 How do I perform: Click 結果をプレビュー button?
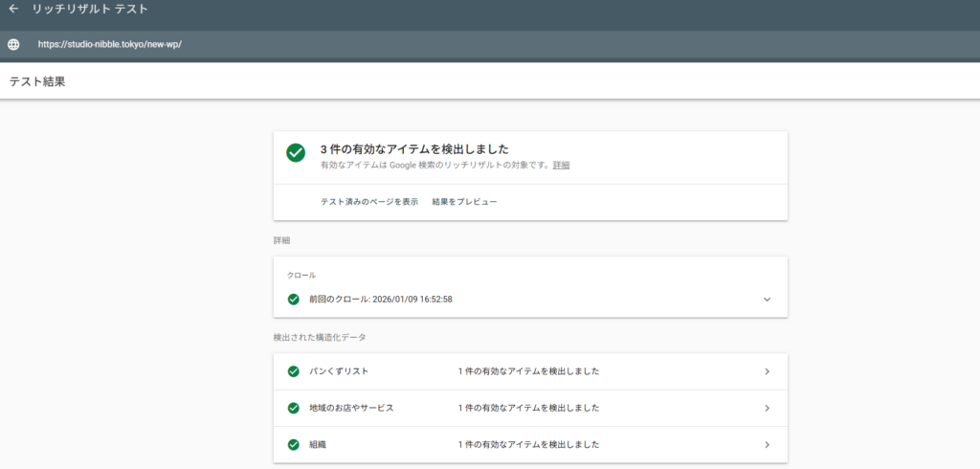pyautogui.click(x=464, y=202)
